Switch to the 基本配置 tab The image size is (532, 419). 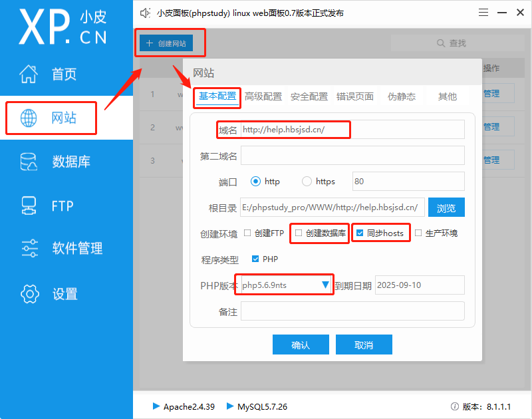pyautogui.click(x=217, y=96)
